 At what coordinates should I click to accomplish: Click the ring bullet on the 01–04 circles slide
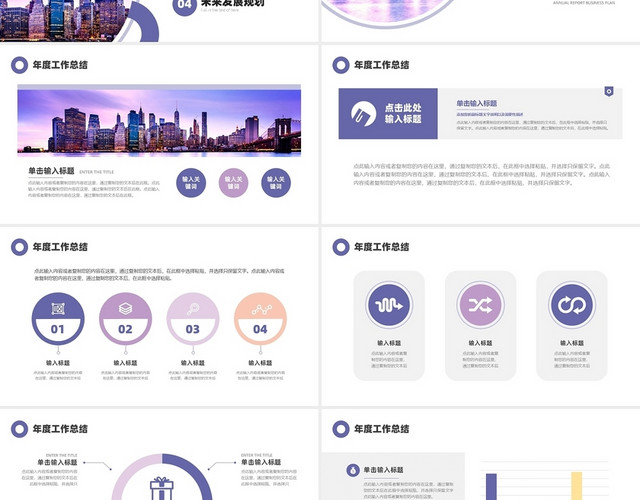pos(19,247)
